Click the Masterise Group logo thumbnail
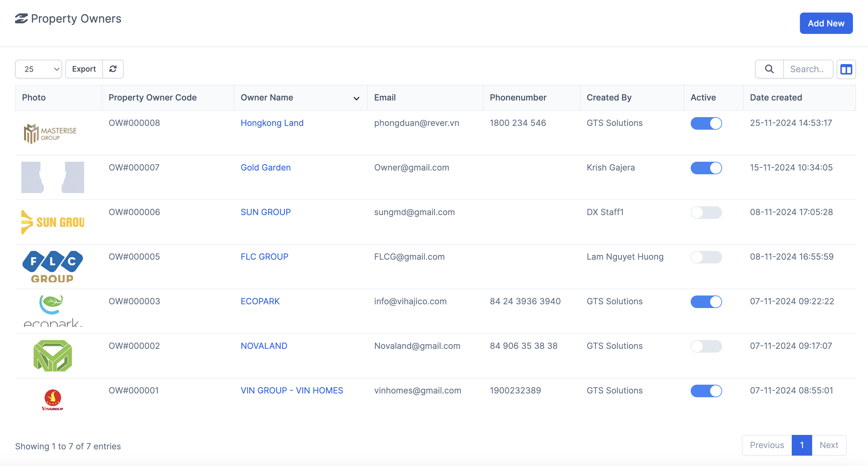 [x=51, y=133]
